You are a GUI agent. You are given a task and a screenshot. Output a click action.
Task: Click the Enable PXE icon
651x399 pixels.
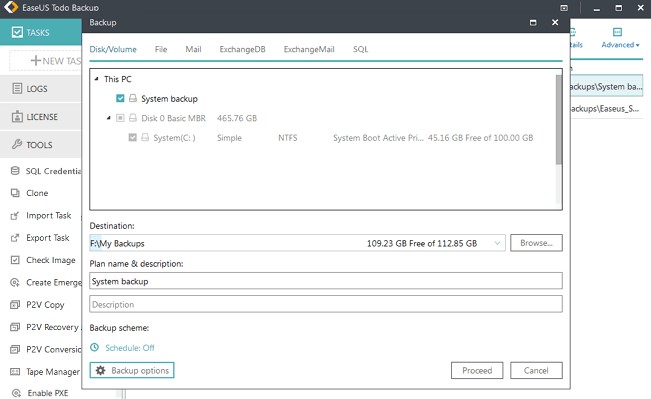coord(16,393)
